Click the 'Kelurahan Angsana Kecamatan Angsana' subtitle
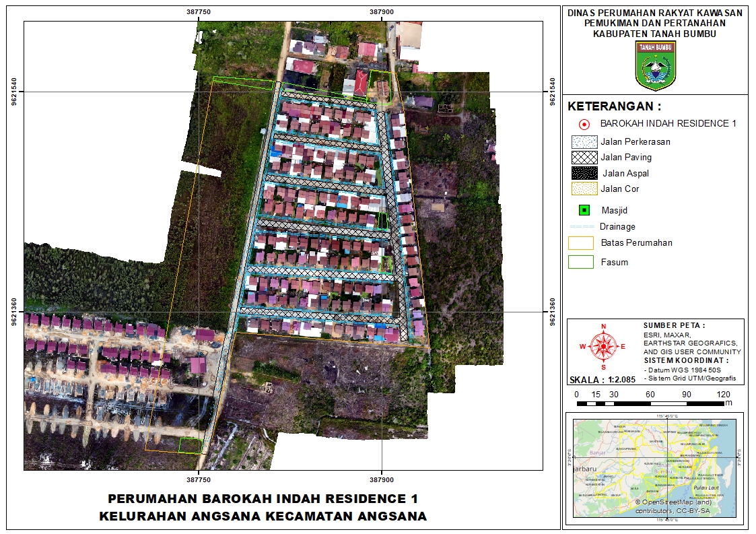 pos(263,516)
